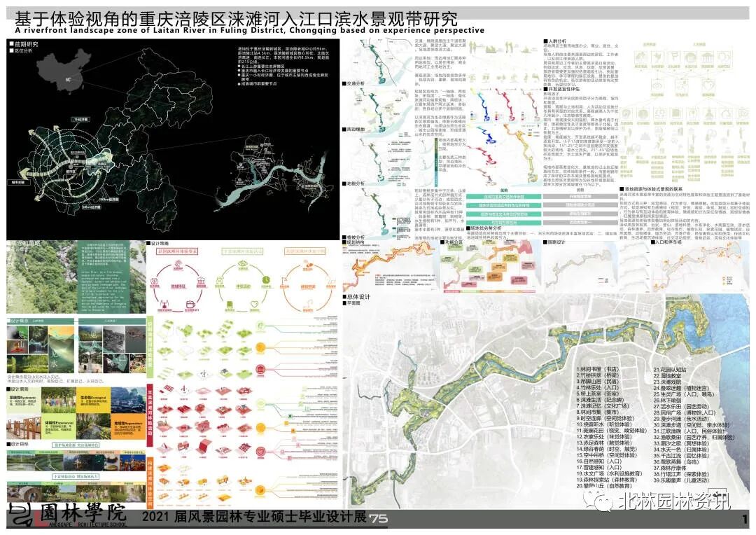Image resolution: width=756 pixels, height=535 pixels.
Task: Click the '场地优劣势分析' heading
Action: click(484, 228)
